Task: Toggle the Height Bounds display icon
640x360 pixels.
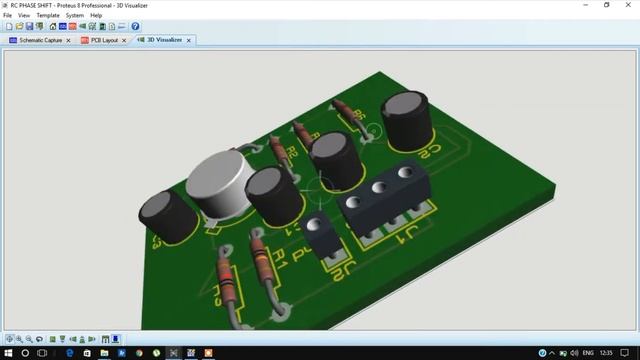Action: pos(105,339)
